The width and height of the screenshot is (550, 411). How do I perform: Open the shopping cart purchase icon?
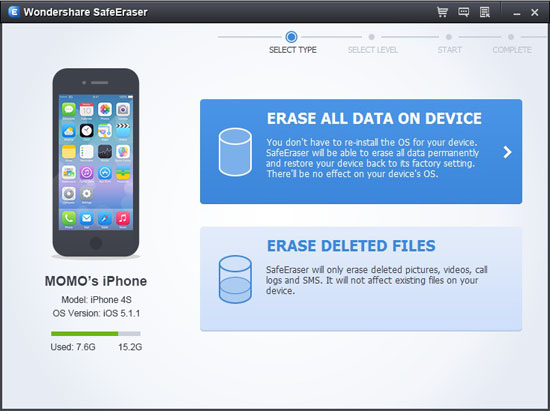(442, 12)
